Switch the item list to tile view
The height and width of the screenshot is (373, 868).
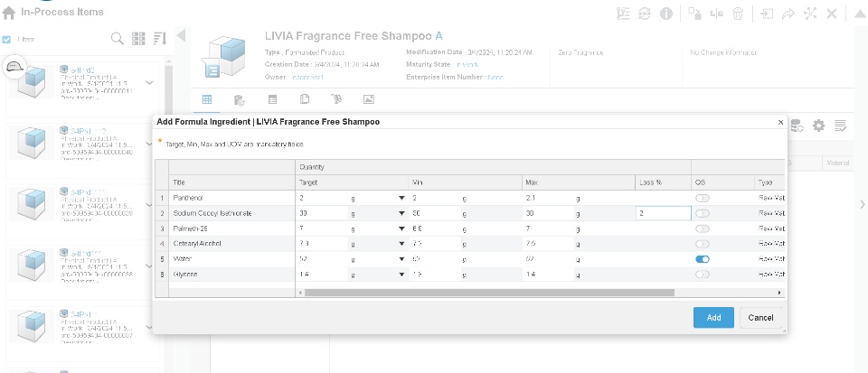pos(138,39)
